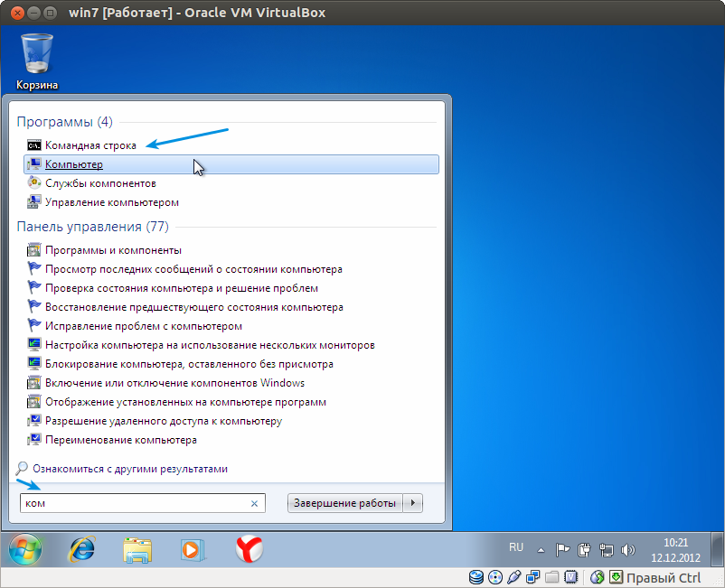Open Настройка компьютера на использование нескольких мониторов
The width and height of the screenshot is (725, 588).
(231, 345)
